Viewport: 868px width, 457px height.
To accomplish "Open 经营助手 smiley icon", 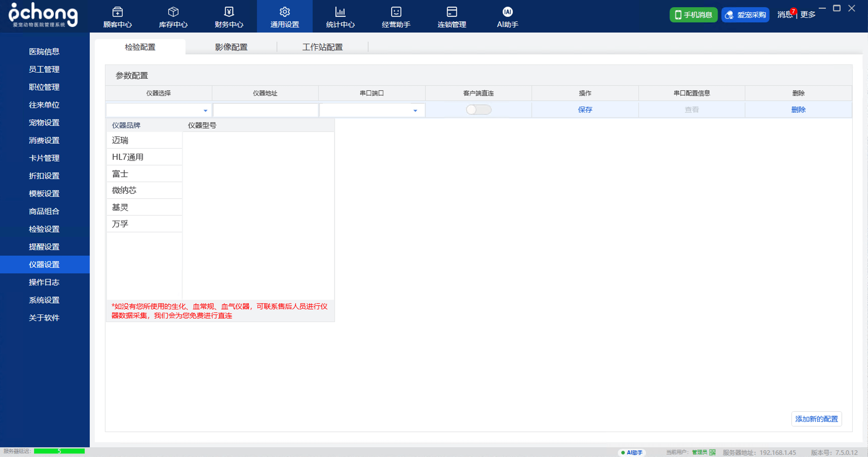I will point(396,12).
